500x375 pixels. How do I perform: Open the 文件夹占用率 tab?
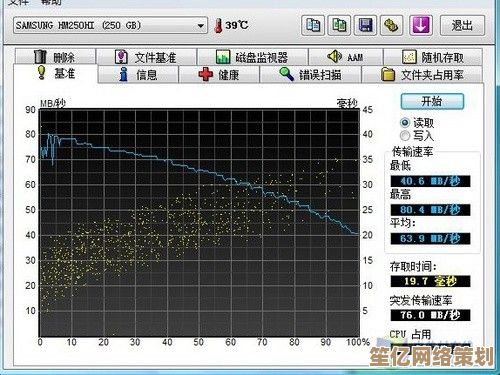tap(422, 75)
